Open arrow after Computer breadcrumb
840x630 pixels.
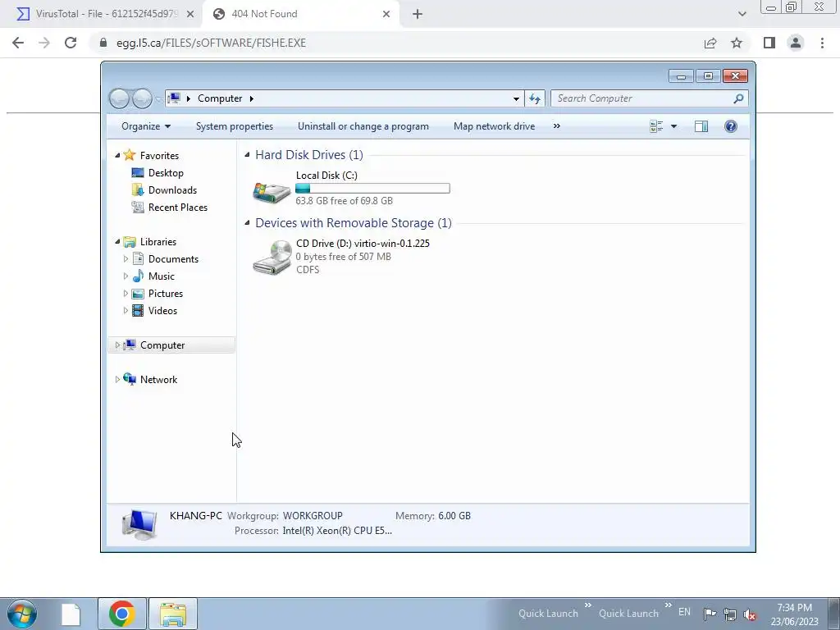[251, 98]
